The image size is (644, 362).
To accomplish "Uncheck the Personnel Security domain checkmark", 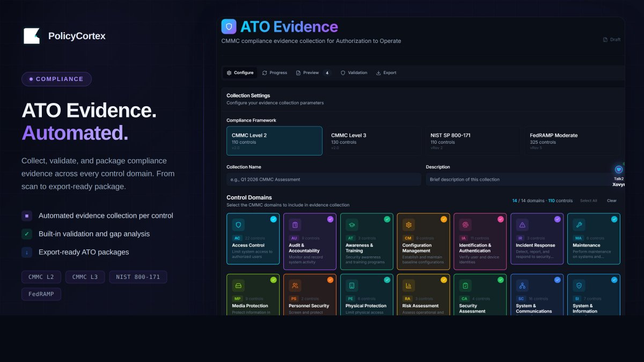I will tap(331, 279).
